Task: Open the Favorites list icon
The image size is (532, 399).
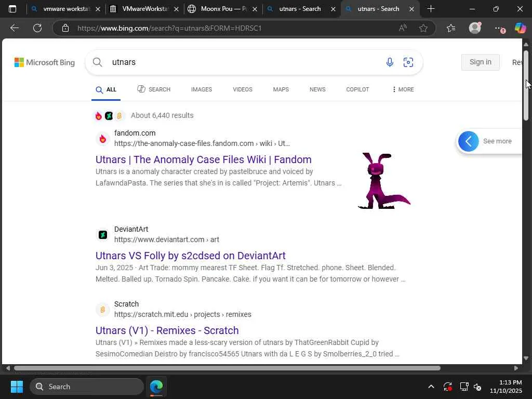Action: (x=451, y=28)
